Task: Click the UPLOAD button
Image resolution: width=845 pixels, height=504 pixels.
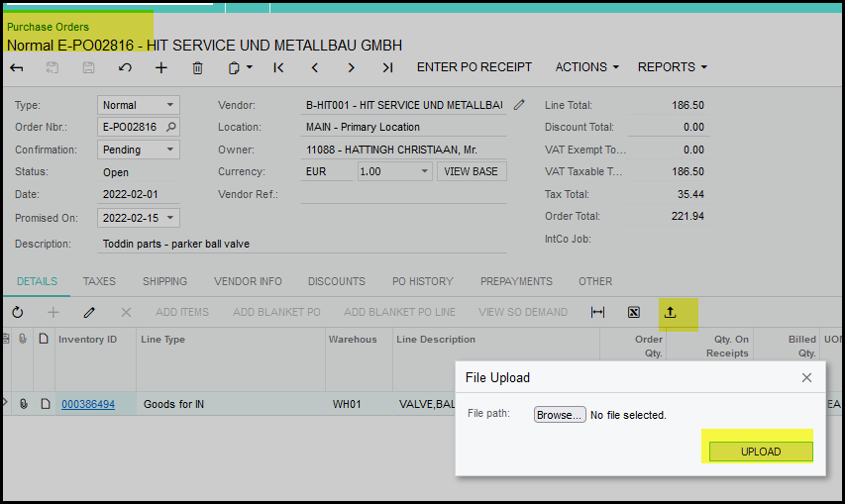Action: 761,452
